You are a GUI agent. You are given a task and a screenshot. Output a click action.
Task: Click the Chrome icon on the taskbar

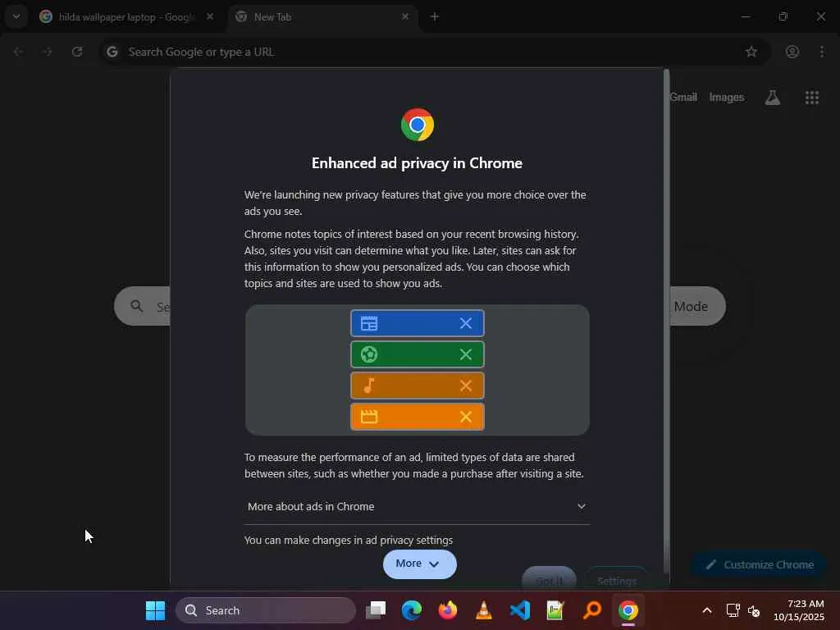[x=628, y=610]
